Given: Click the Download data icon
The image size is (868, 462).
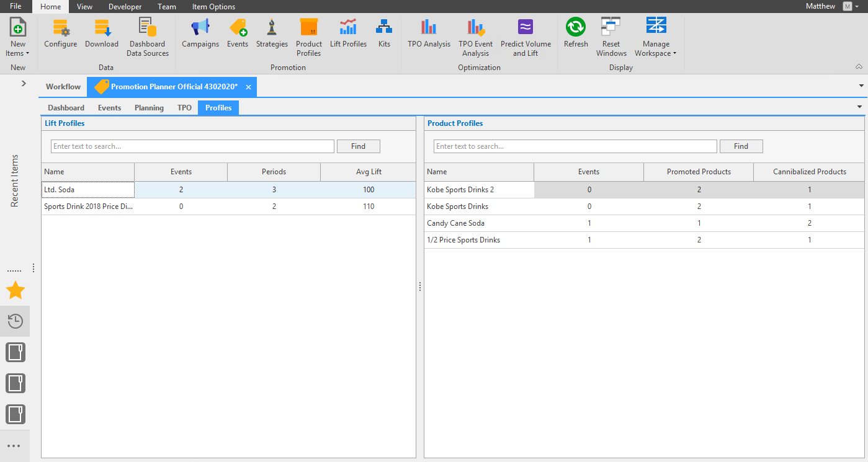Looking at the screenshot, I should coord(102,33).
